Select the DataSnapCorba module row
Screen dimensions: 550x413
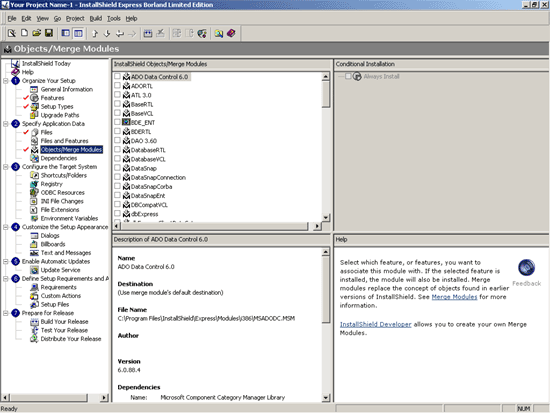click(151, 186)
